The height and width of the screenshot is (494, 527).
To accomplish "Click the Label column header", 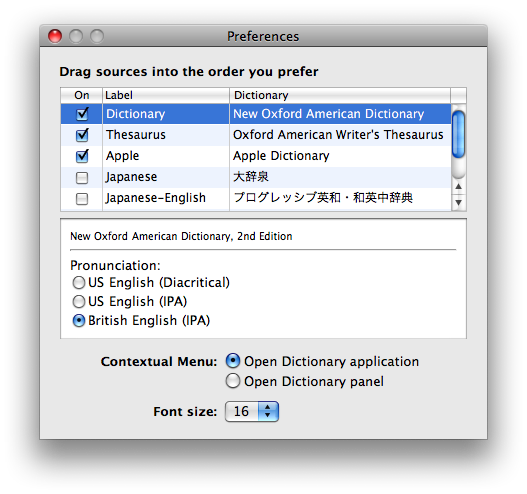I will tap(166, 95).
